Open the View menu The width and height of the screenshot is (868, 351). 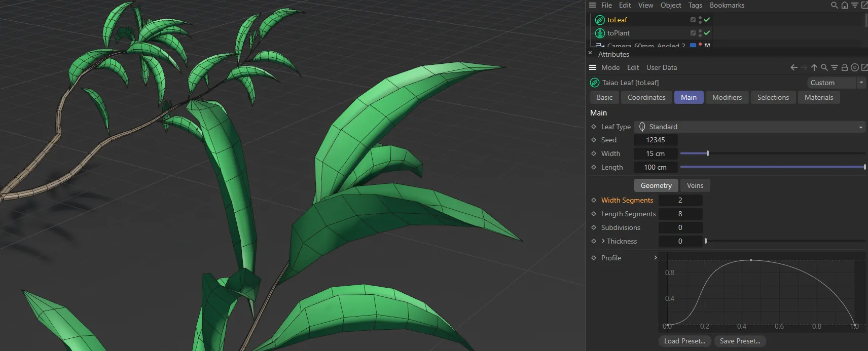[645, 5]
